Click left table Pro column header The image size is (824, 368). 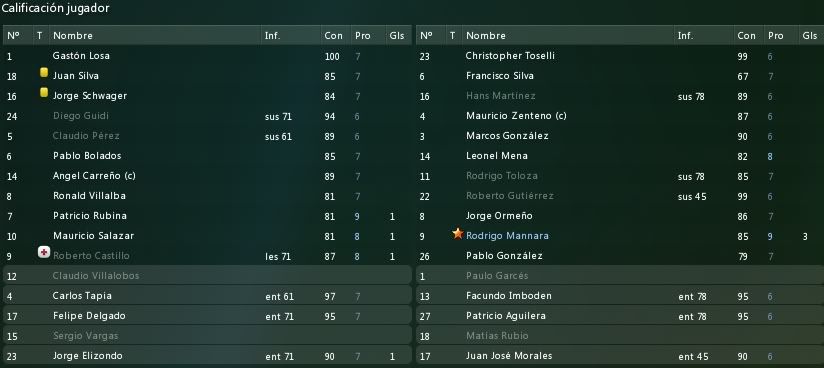[x=363, y=36]
